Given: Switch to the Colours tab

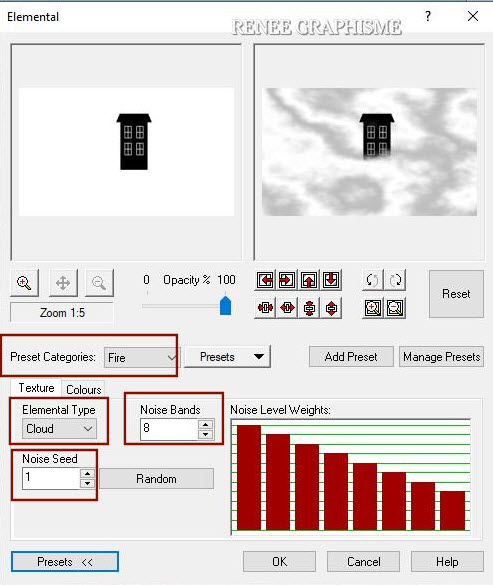Looking at the screenshot, I should [84, 390].
